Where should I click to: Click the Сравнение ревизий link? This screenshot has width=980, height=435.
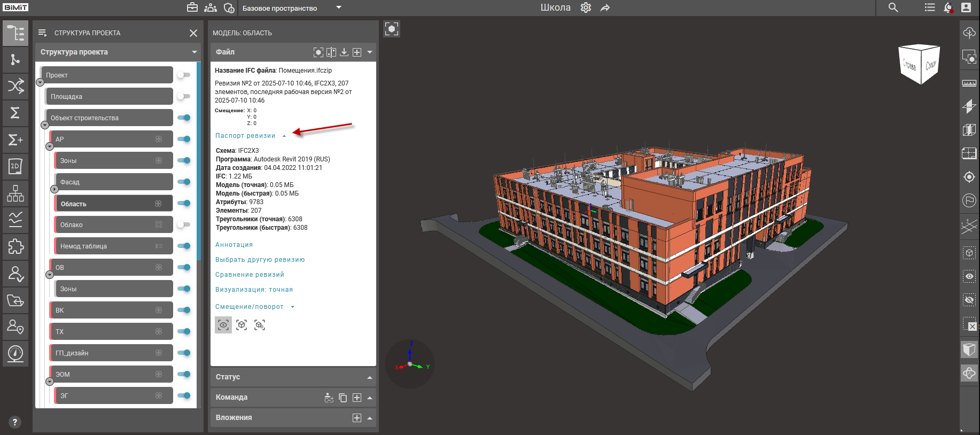(250, 275)
